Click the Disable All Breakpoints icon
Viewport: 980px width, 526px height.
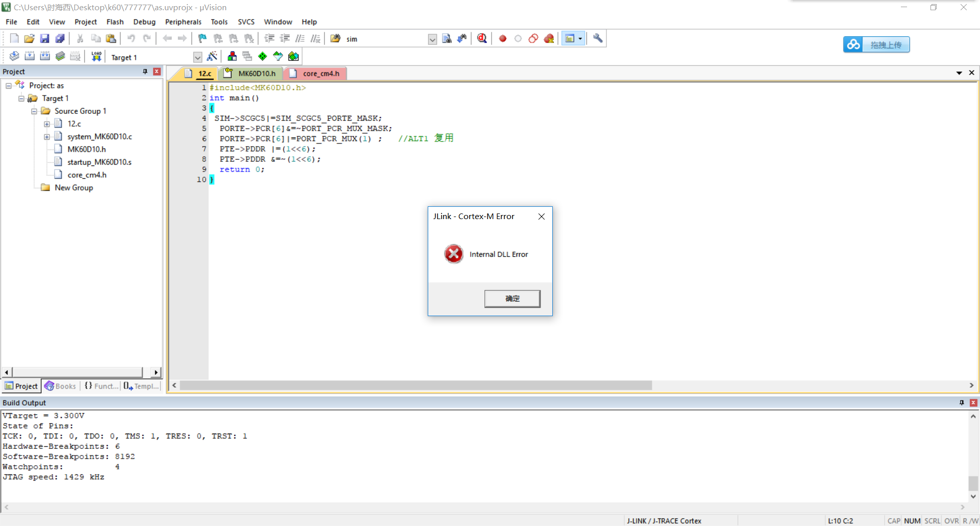pyautogui.click(x=533, y=38)
